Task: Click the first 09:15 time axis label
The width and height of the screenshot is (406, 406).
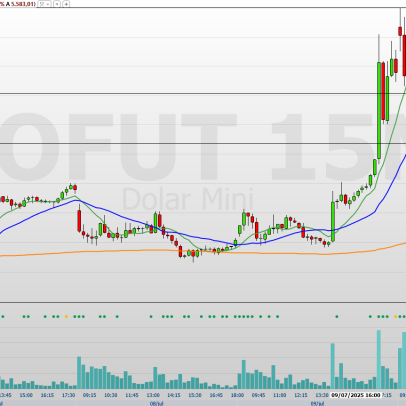Action: point(89,395)
